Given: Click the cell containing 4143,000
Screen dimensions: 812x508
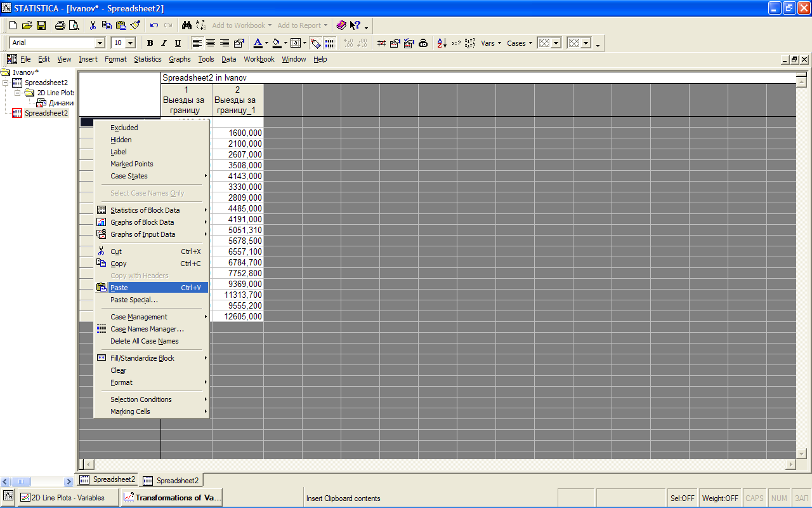Looking at the screenshot, I should coord(238,176).
